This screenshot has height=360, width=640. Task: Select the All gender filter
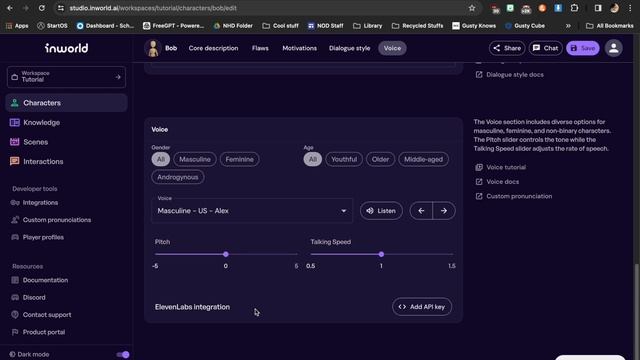161,159
